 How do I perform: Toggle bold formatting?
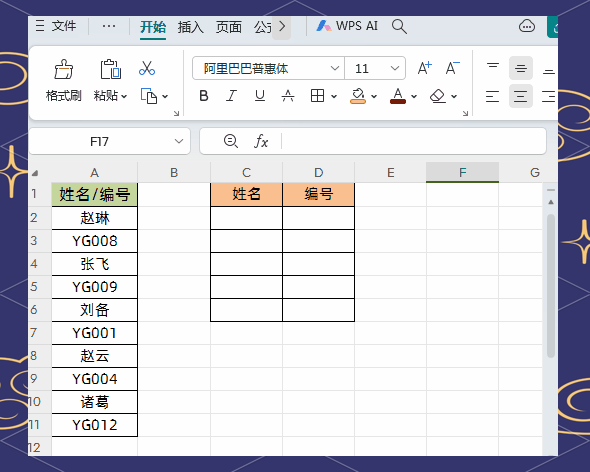click(204, 96)
